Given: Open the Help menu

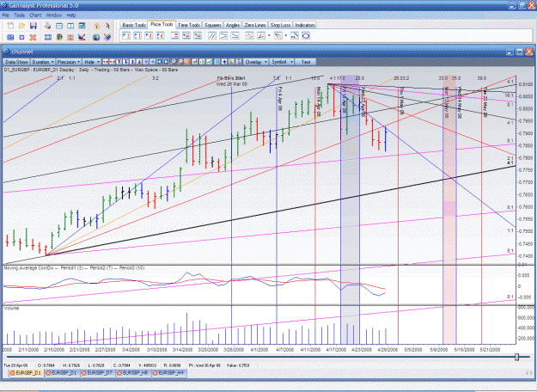Looking at the screenshot, I should [x=71, y=15].
